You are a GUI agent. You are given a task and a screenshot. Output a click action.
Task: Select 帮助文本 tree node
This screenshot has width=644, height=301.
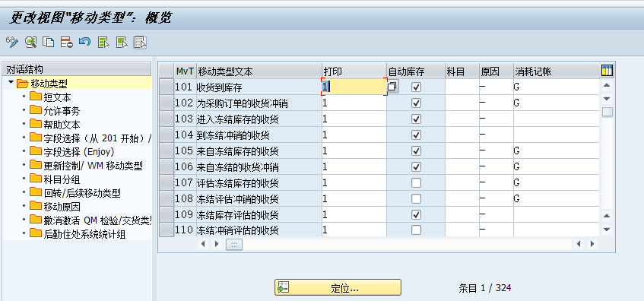(x=62, y=125)
